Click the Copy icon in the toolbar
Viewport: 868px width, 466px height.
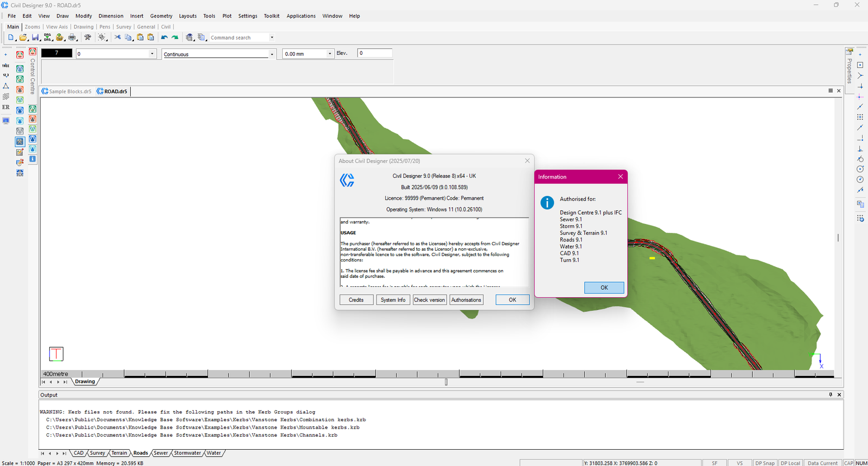(129, 37)
